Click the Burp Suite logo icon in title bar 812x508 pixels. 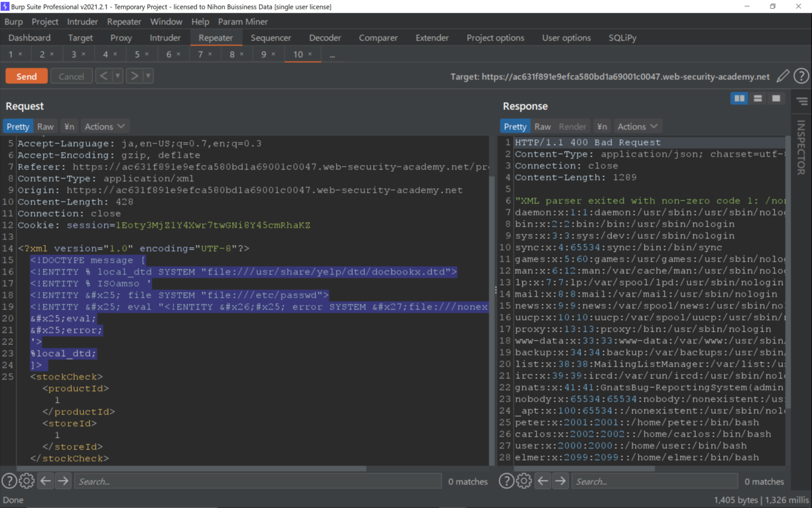coord(6,6)
